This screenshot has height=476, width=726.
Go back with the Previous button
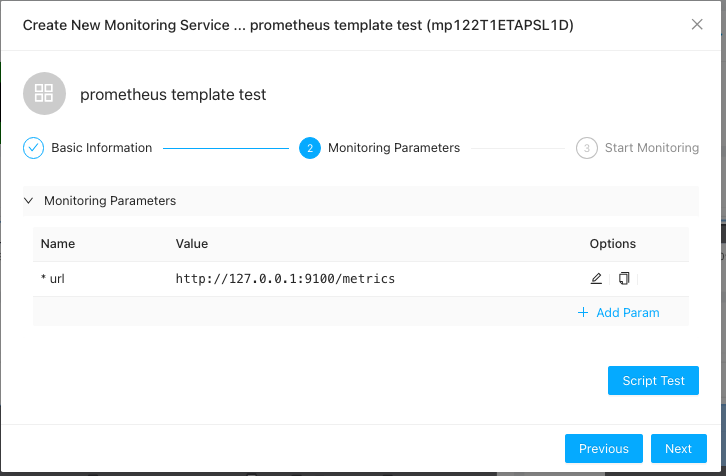(604, 449)
